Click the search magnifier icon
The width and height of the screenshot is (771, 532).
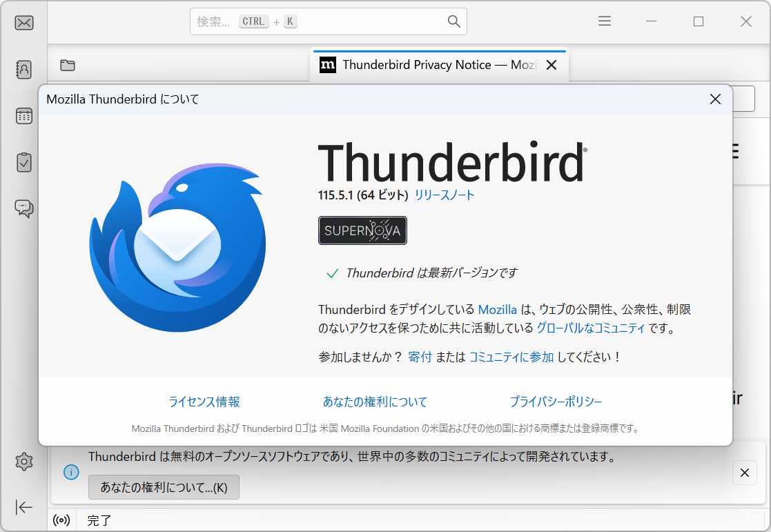pos(453,21)
